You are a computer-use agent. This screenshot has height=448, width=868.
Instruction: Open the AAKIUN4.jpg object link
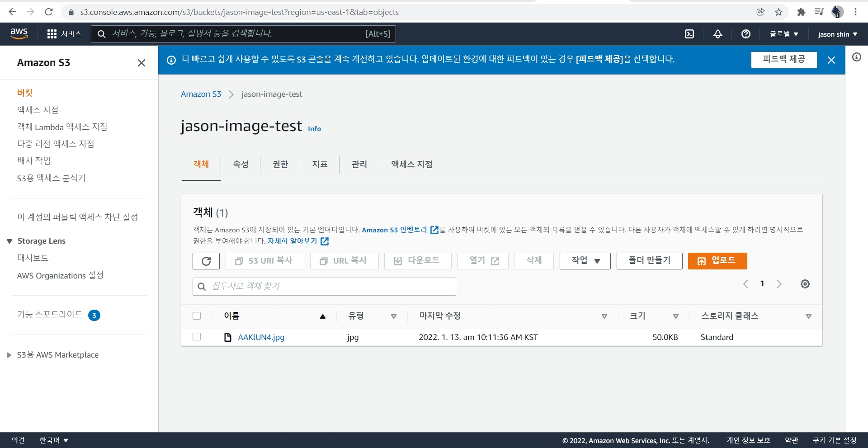click(x=261, y=337)
